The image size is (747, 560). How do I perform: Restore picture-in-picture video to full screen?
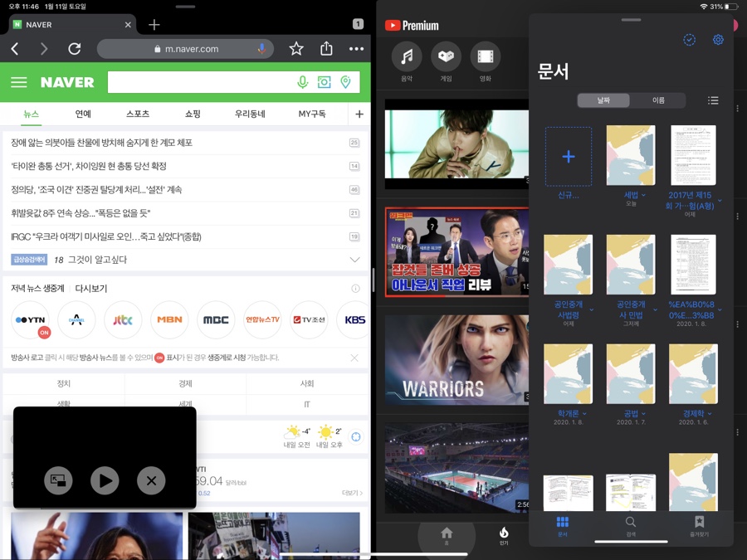point(58,480)
